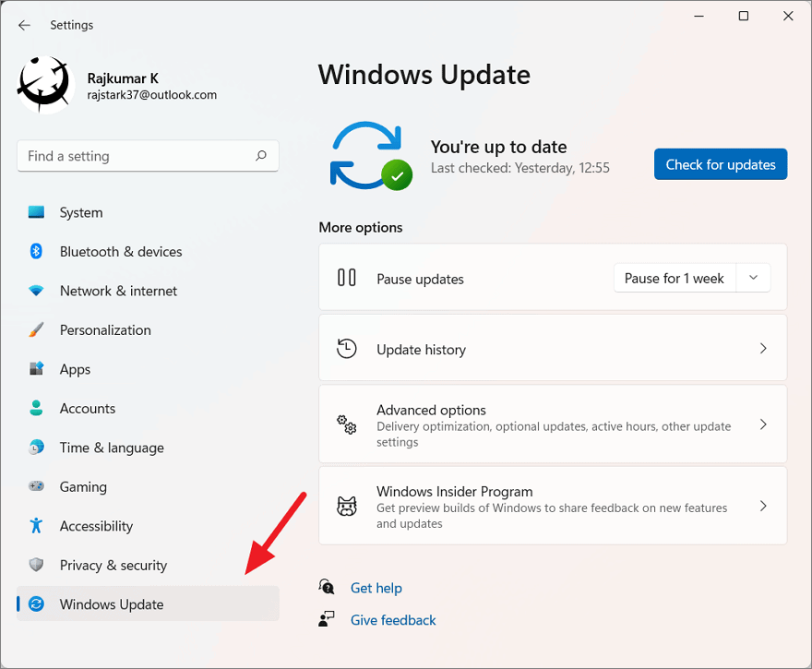
Task: Navigate to Accounts
Action: pyautogui.click(x=149, y=409)
